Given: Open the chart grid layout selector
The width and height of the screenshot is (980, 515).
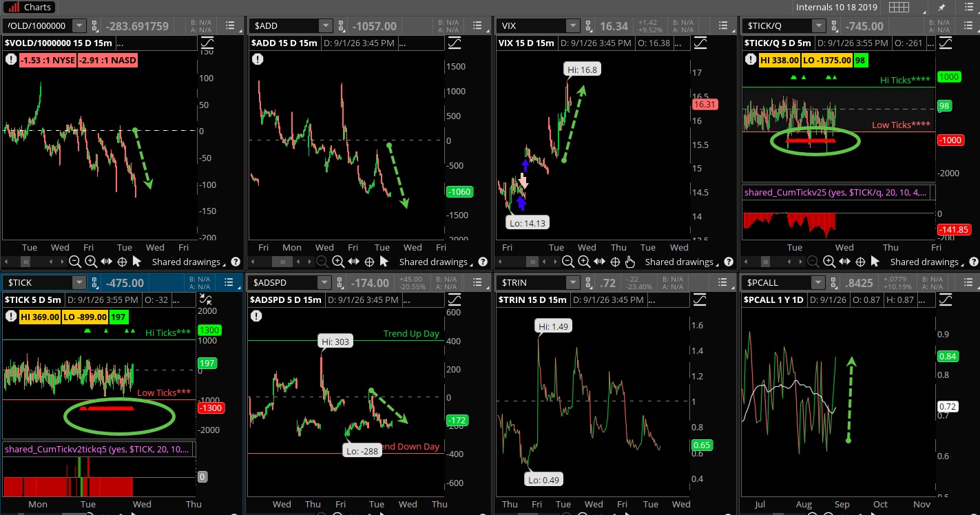Looking at the screenshot, I should (899, 8).
